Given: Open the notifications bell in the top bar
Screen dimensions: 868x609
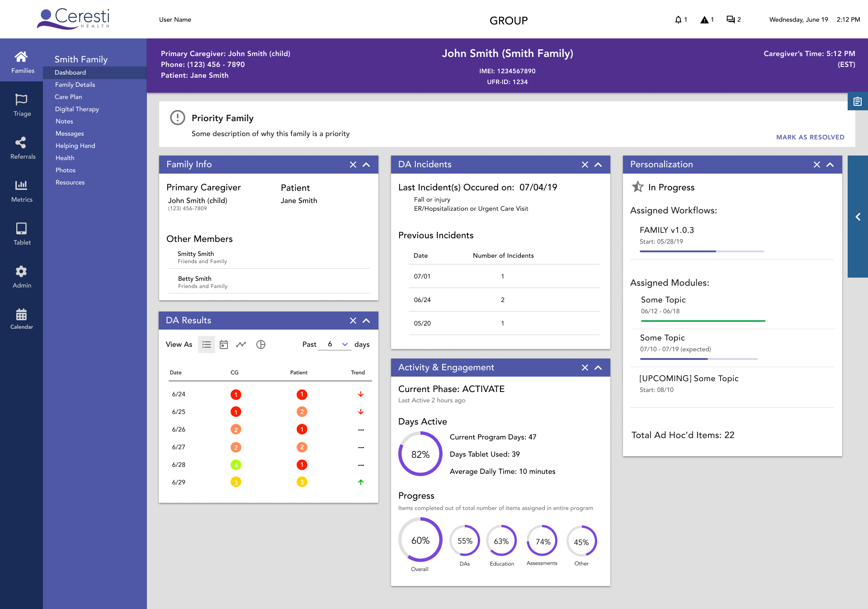Looking at the screenshot, I should click(x=678, y=19).
